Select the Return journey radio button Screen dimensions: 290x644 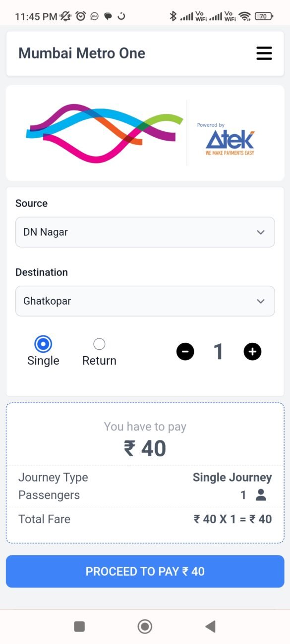tap(99, 343)
